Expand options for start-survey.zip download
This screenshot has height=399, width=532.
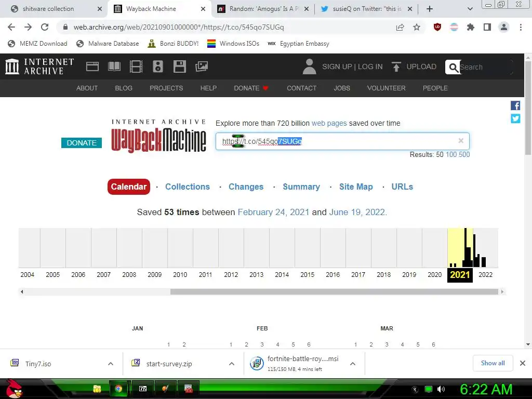coord(232,364)
